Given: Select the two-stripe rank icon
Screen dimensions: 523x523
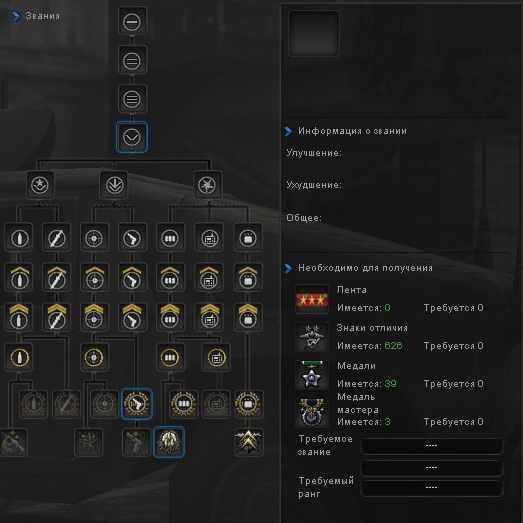Looking at the screenshot, I should coord(132,61).
